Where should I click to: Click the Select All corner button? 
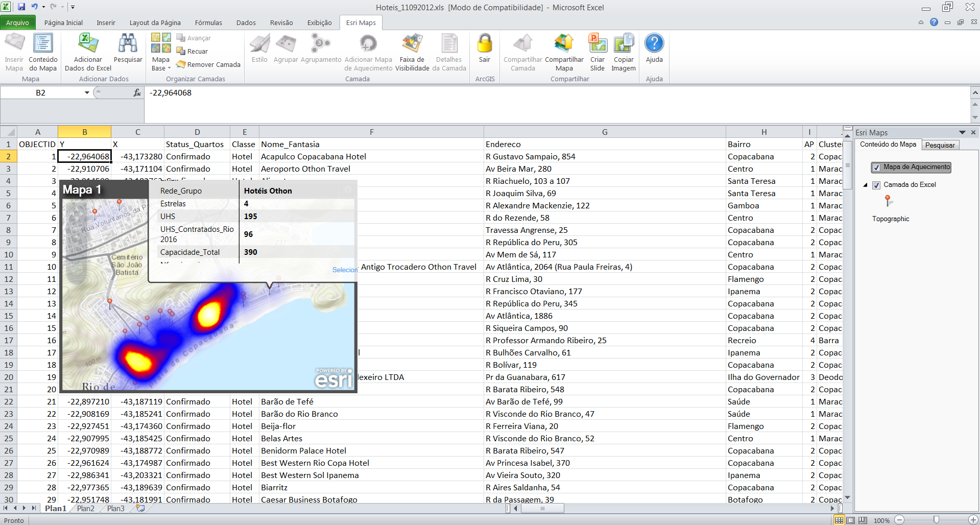point(8,132)
